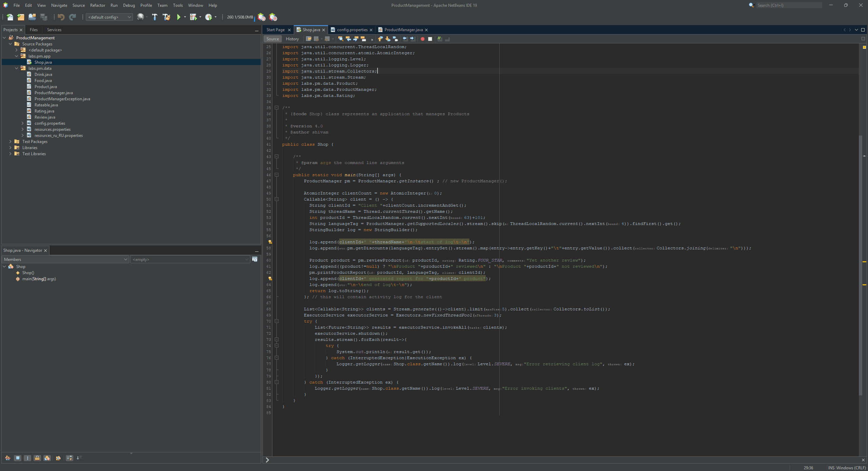Expand the Libraries node
This screenshot has width=868, height=471.
point(10,148)
